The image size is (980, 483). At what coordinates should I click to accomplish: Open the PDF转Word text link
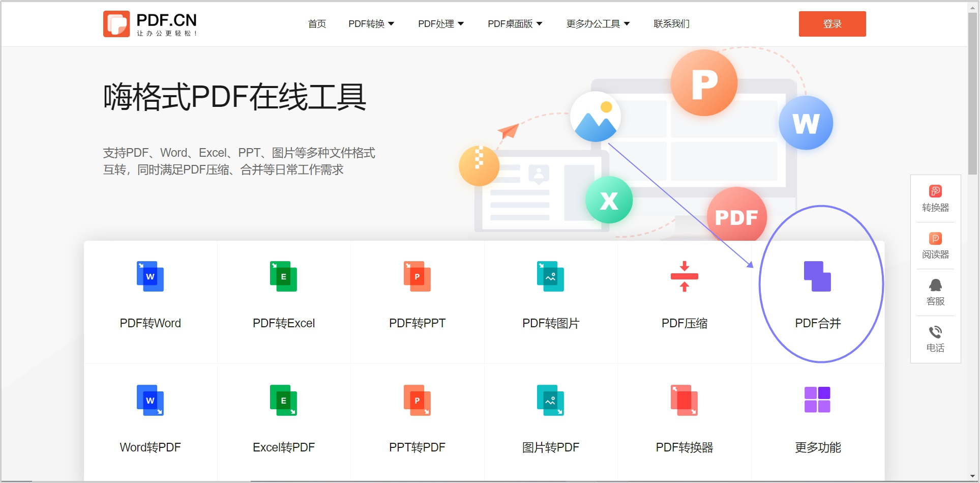150,323
